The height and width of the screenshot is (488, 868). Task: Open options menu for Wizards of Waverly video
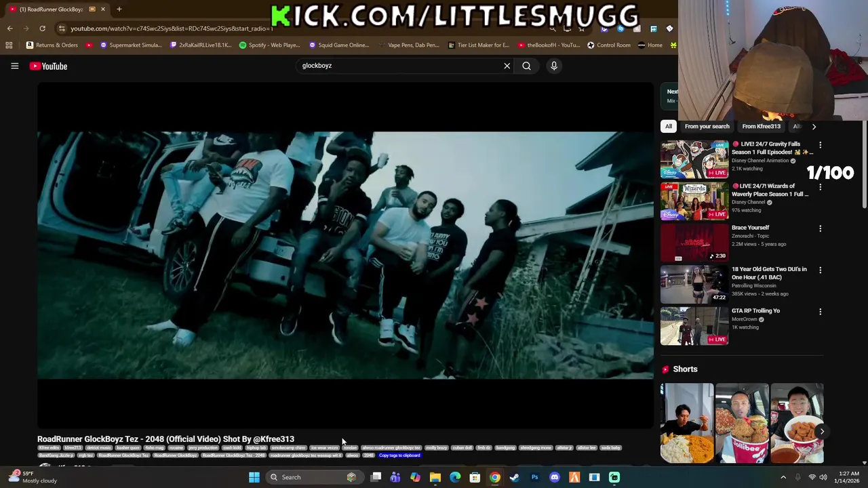(x=820, y=187)
